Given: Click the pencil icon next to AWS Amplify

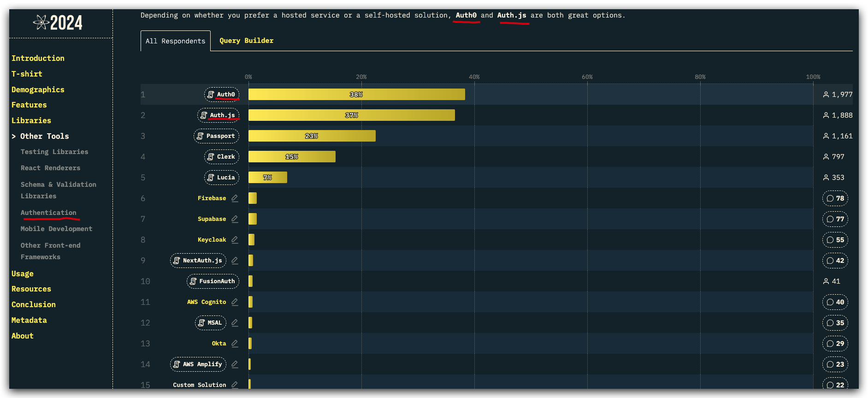Looking at the screenshot, I should pyautogui.click(x=235, y=364).
